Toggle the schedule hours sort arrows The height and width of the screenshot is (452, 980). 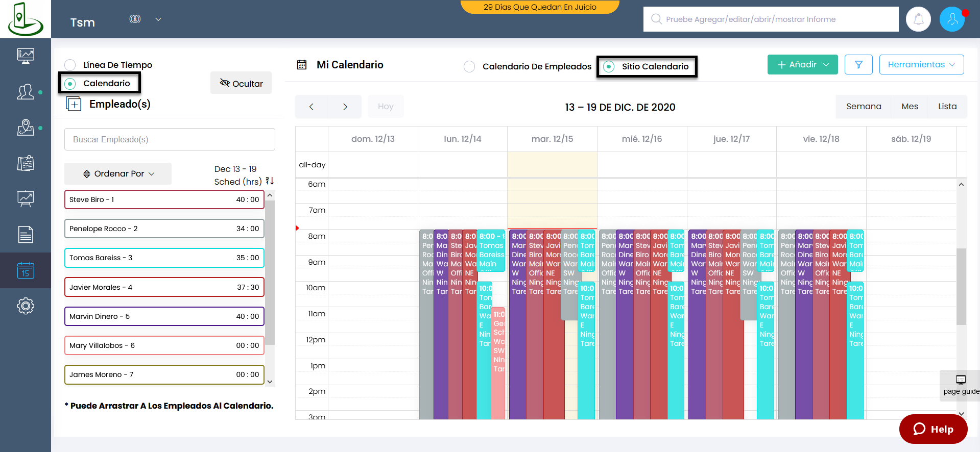pos(270,181)
